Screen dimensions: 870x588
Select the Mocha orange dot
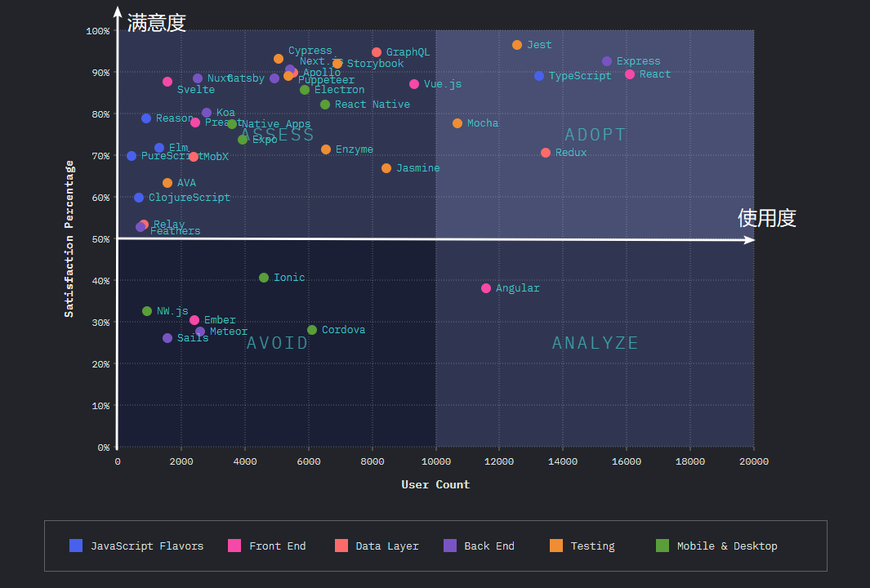pyautogui.click(x=457, y=123)
